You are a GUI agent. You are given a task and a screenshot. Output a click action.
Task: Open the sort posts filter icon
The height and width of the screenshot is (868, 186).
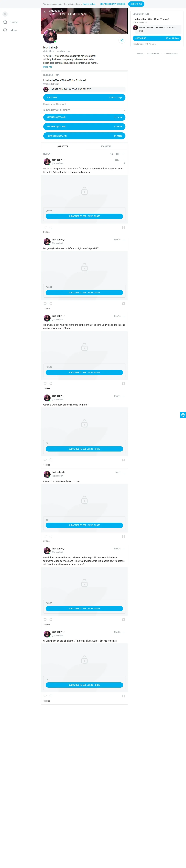coord(123,154)
